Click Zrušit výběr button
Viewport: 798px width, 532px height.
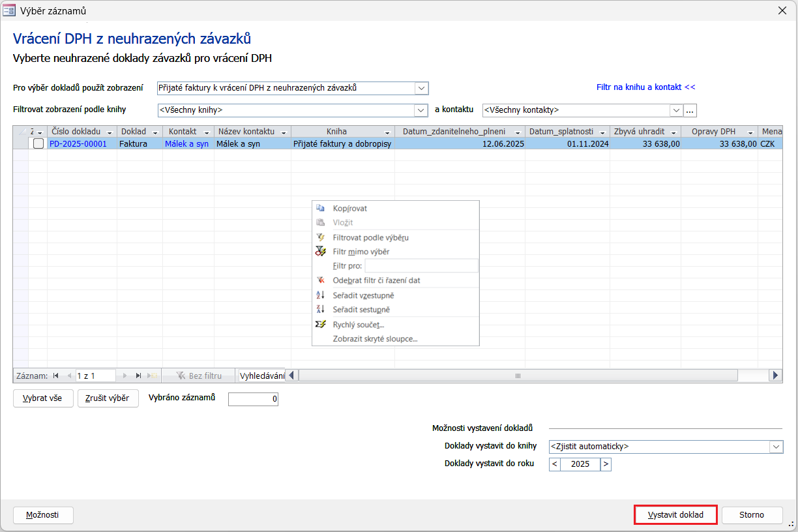(x=108, y=398)
